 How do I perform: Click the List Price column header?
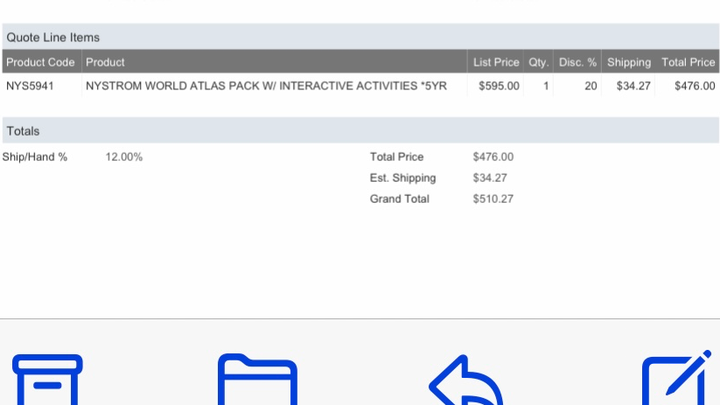tap(496, 62)
